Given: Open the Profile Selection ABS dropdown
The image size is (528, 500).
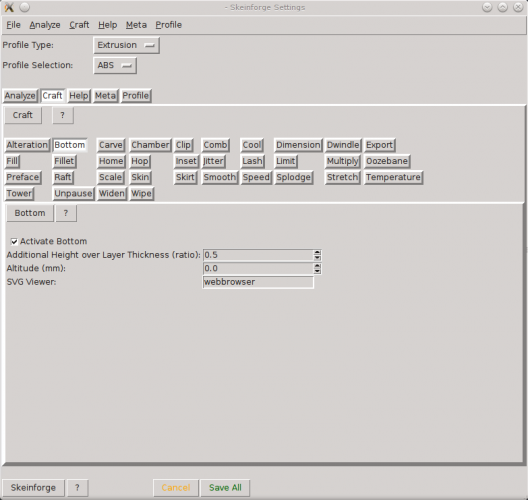Looking at the screenshot, I should 115,65.
